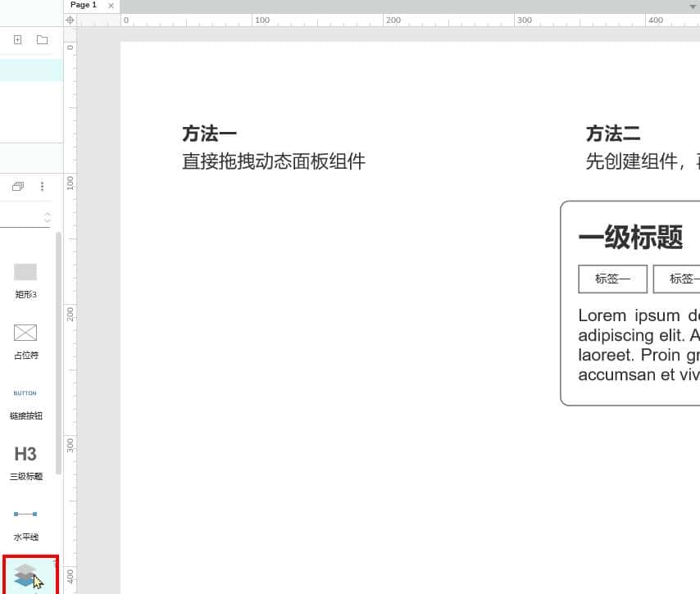Click the 方法一 title text

pyautogui.click(x=209, y=133)
